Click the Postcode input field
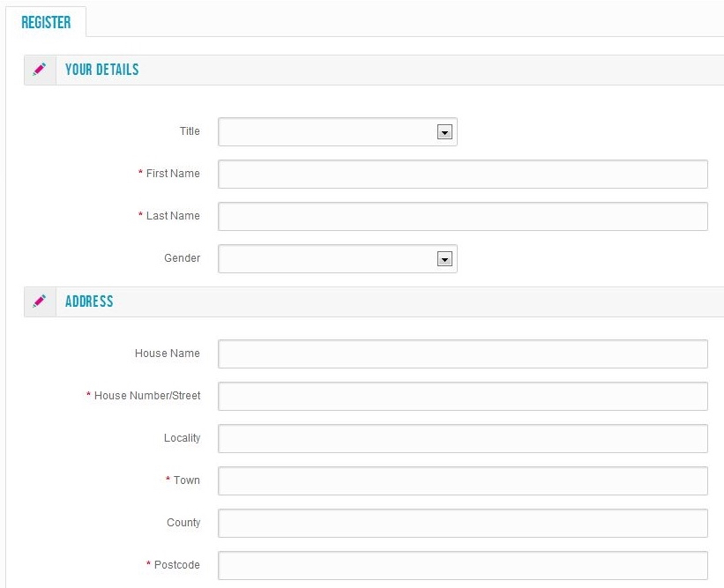724x588 pixels. pos(463,565)
